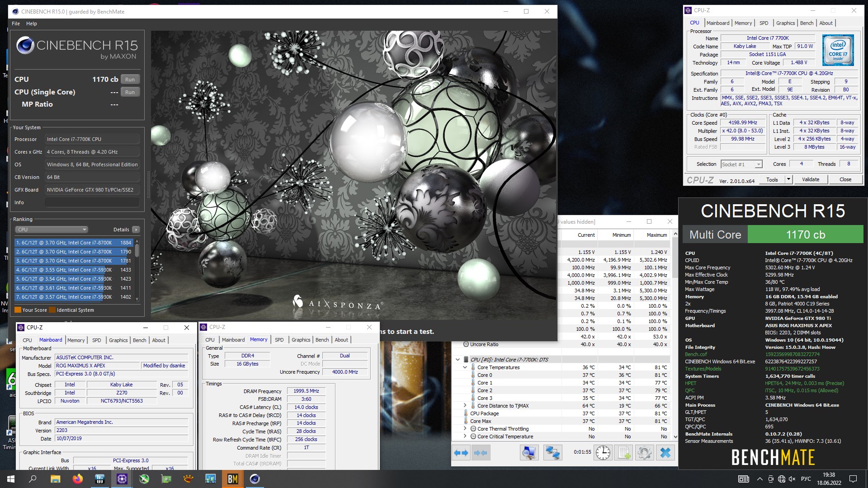Run the CPU Single Core benchmark
Viewport: 868px width, 488px height.
(x=130, y=92)
